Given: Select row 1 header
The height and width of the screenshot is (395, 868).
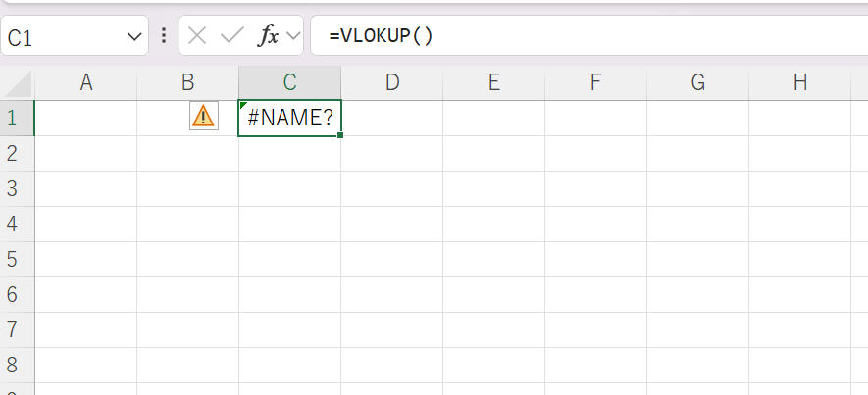Looking at the screenshot, I should pyautogui.click(x=17, y=118).
